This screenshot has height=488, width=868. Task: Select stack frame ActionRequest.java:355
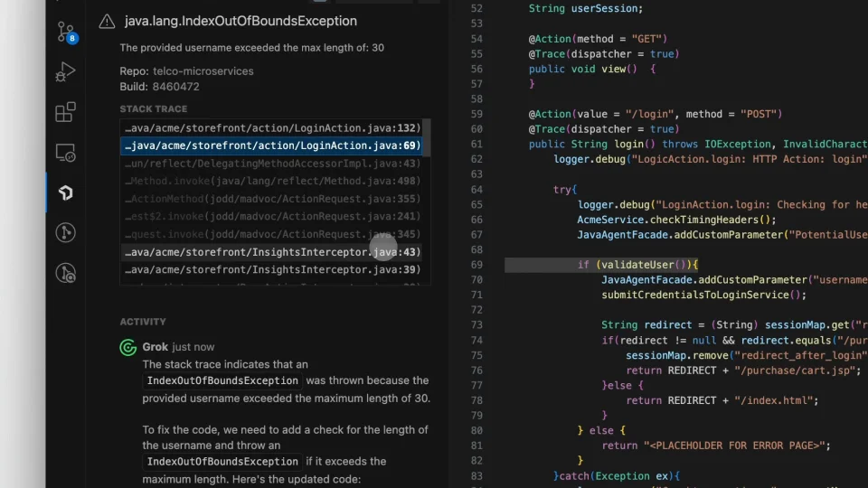pyautogui.click(x=271, y=199)
